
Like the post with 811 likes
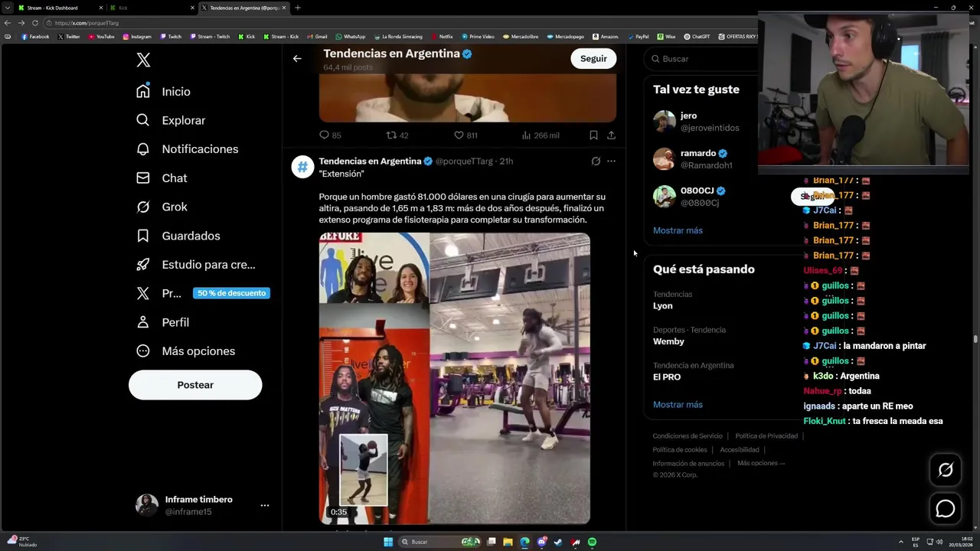(x=459, y=135)
